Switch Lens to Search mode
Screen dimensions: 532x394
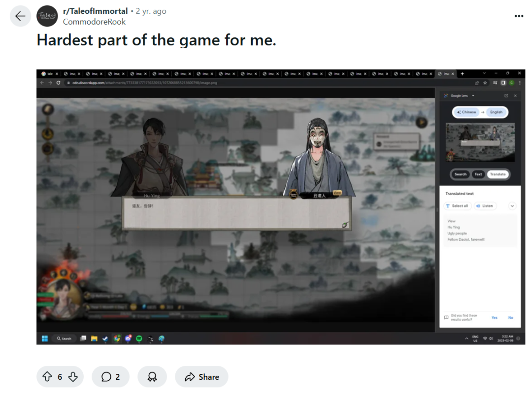pos(461,174)
